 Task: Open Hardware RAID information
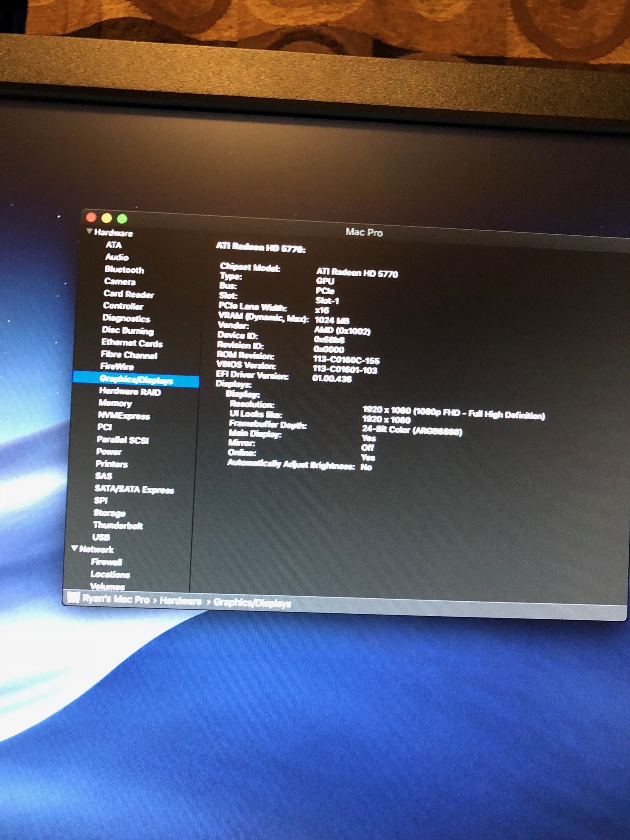130,392
